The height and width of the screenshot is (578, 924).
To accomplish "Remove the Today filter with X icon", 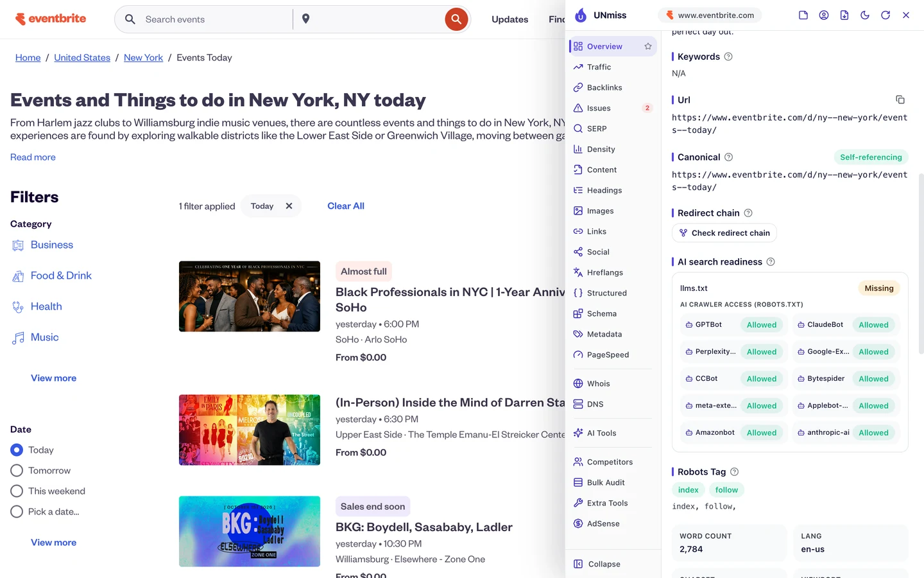I will [x=289, y=206].
